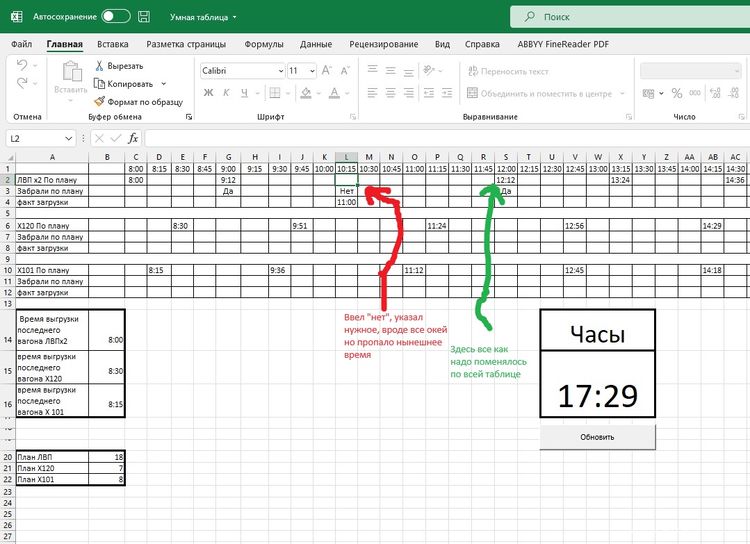Open the Умная таблица title dropdown
The image size is (750, 544).
[235, 17]
